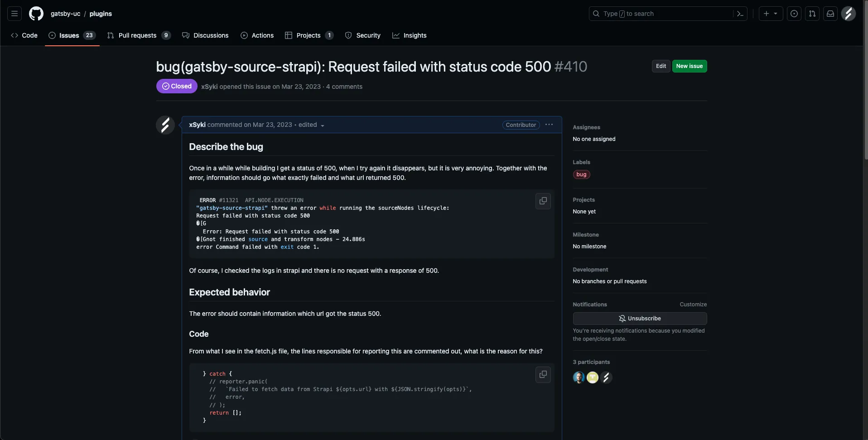Switch to the Issues tab
Image resolution: width=868 pixels, height=440 pixels.
point(72,35)
